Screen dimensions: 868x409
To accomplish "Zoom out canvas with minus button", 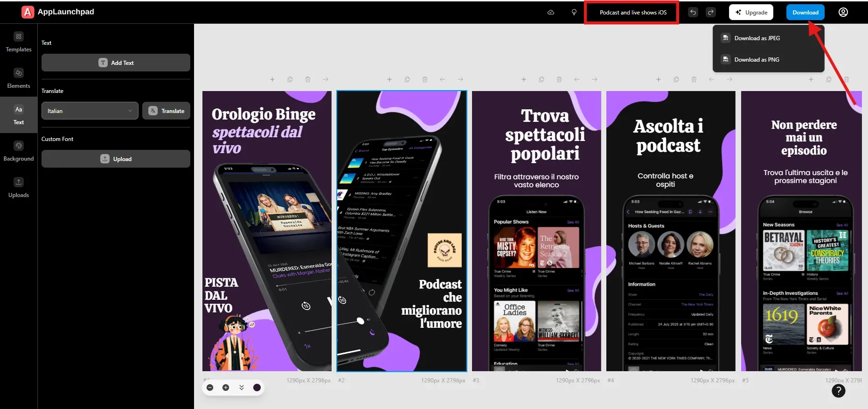I will 210,388.
